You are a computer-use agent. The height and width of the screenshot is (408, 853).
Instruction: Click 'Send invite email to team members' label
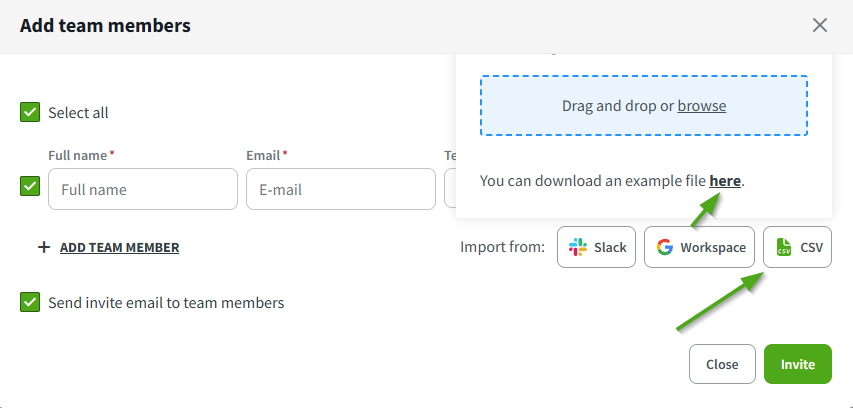coord(166,302)
